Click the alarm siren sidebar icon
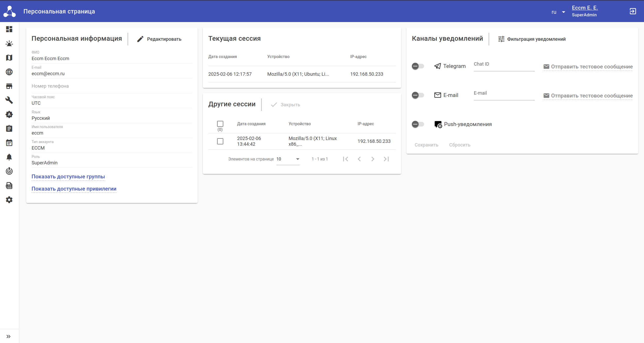The image size is (644, 343). pyautogui.click(x=9, y=44)
